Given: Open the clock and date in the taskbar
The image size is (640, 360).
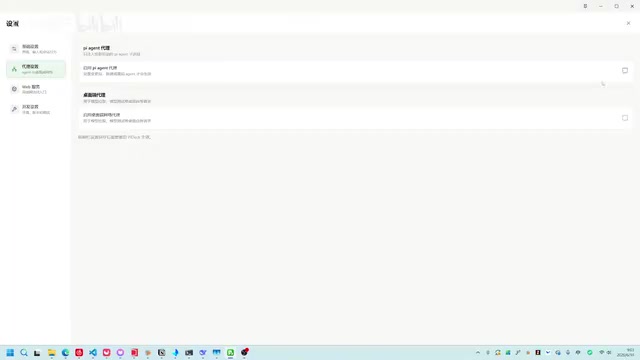Looking at the screenshot, I should click(627, 353).
